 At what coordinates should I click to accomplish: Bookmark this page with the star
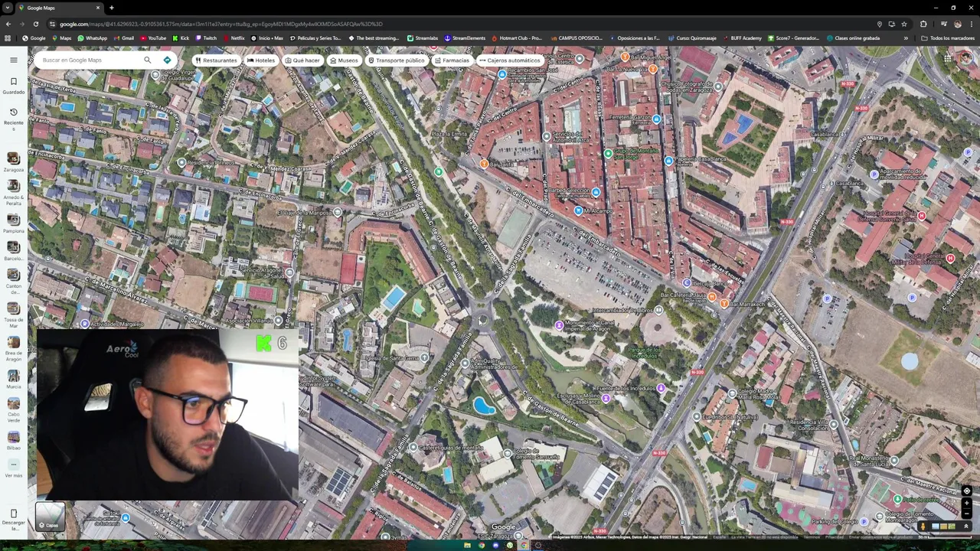904,24
